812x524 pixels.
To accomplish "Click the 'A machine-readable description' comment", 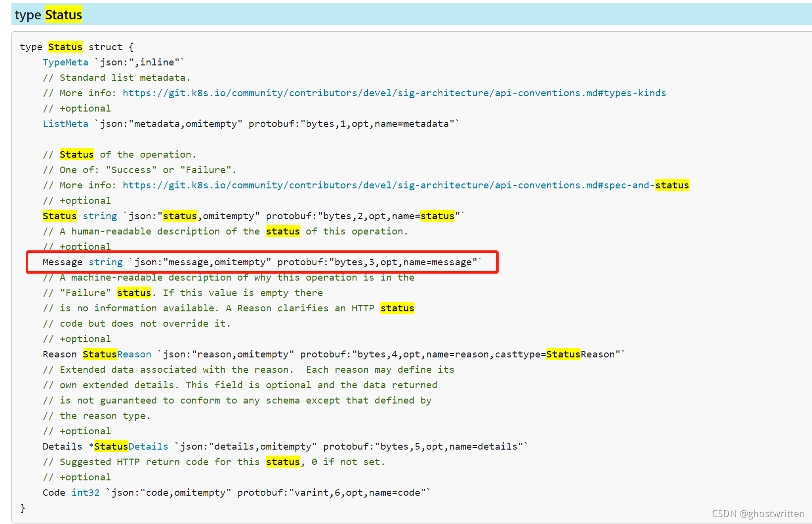I will click(229, 277).
